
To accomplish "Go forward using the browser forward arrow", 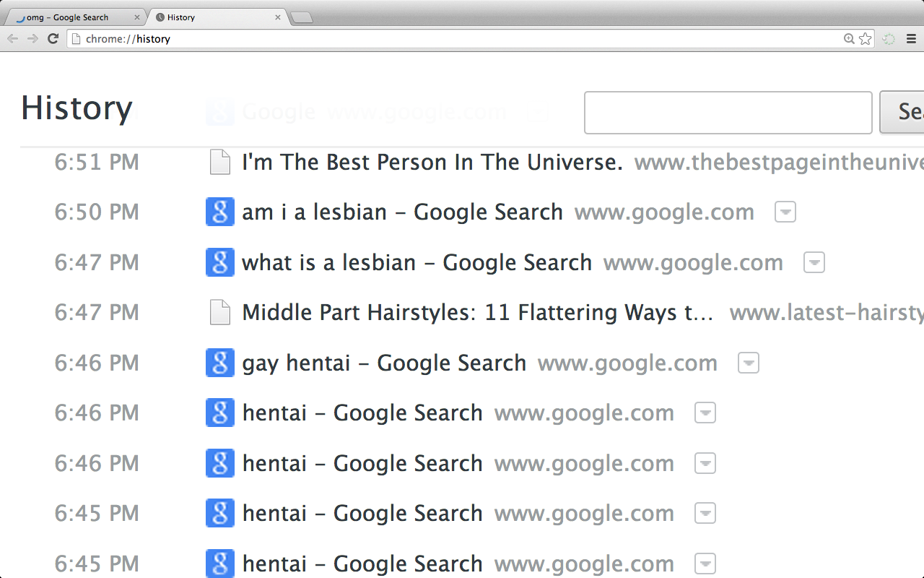I will [32, 38].
